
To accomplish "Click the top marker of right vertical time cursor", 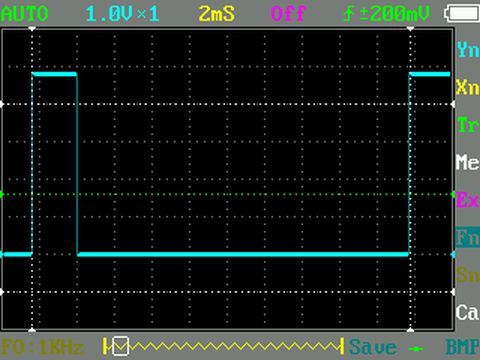I will point(411,29).
